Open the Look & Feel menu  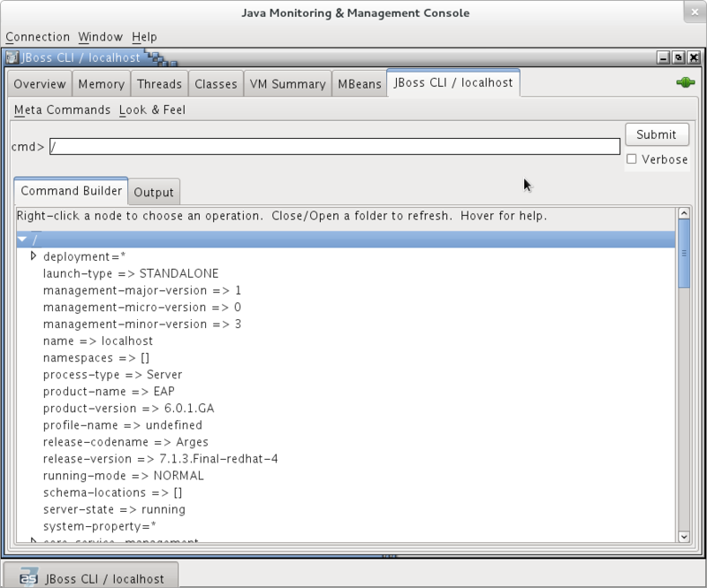(x=152, y=110)
